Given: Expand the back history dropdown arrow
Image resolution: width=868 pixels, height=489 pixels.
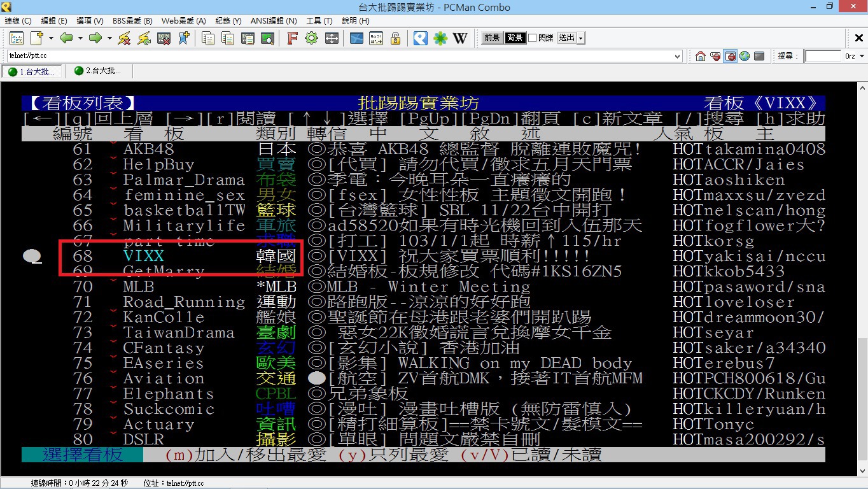Looking at the screenshot, I should coord(80,38).
